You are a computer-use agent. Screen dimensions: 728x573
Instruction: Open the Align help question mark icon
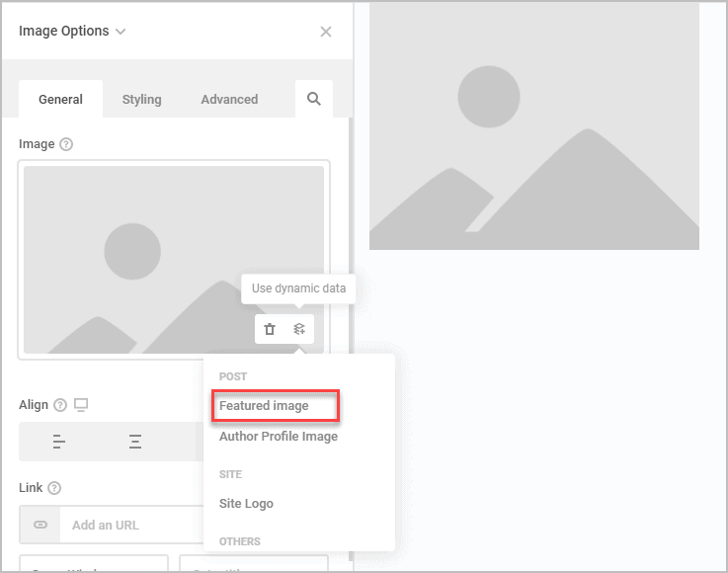pos(60,405)
